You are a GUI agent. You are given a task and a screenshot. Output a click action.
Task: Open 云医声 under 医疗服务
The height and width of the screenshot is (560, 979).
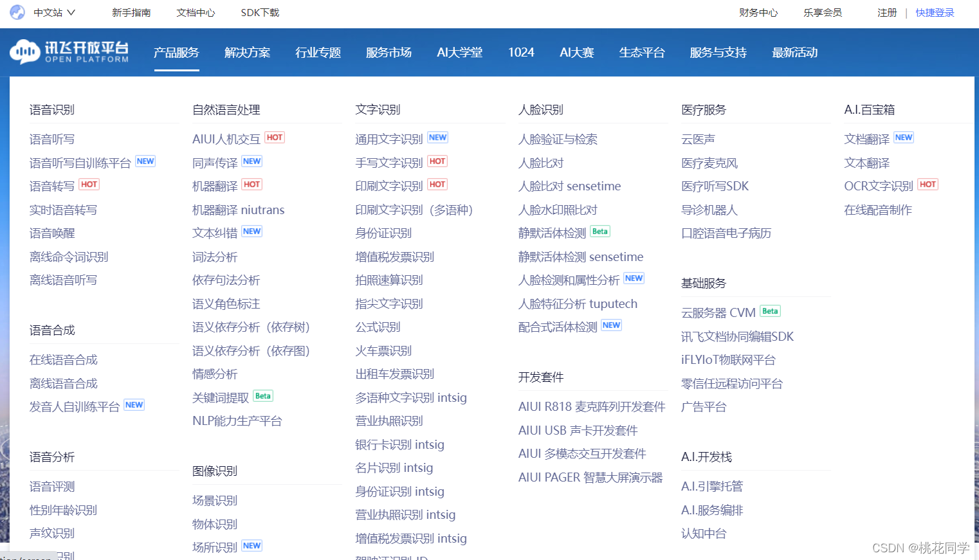[x=698, y=140]
